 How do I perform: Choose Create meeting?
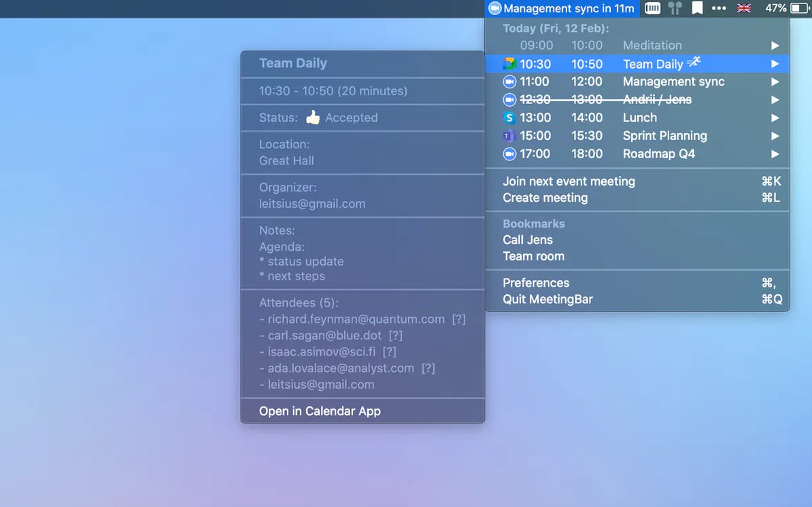click(637, 198)
